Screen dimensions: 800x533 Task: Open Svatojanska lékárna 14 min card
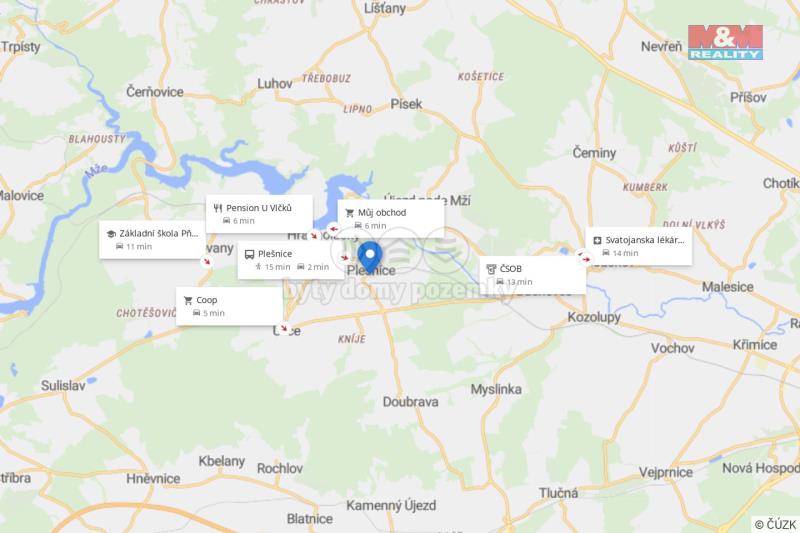click(639, 246)
